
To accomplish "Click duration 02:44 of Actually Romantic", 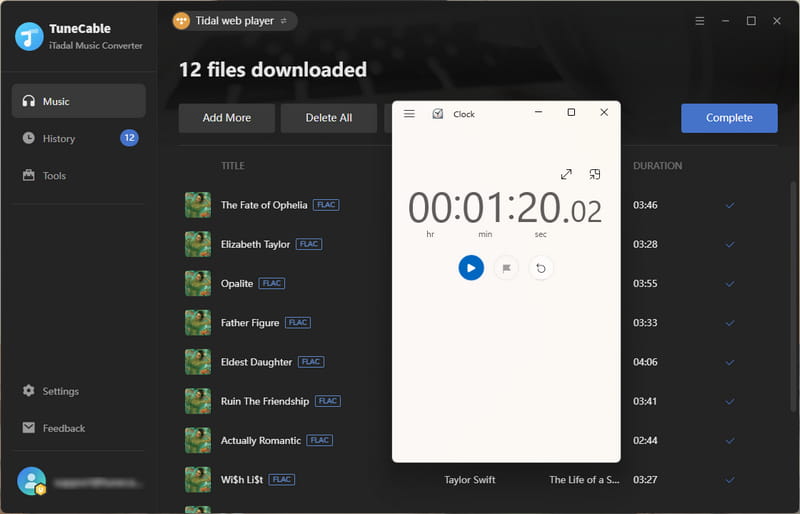I will coord(645,441).
